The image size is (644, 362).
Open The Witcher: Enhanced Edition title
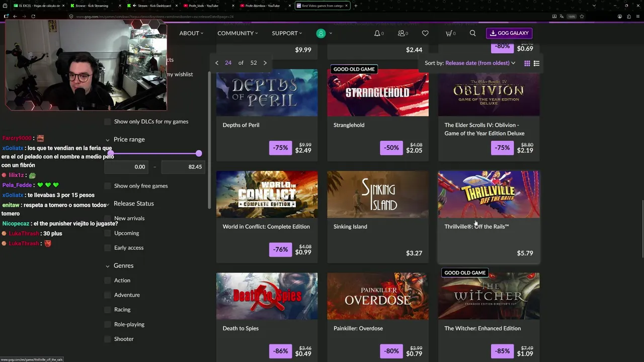click(482, 328)
